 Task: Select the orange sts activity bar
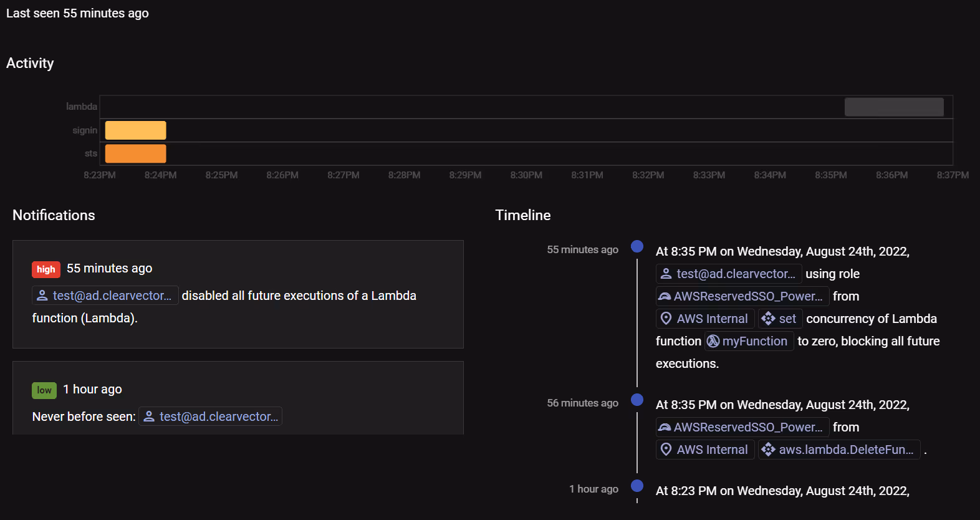(136, 153)
